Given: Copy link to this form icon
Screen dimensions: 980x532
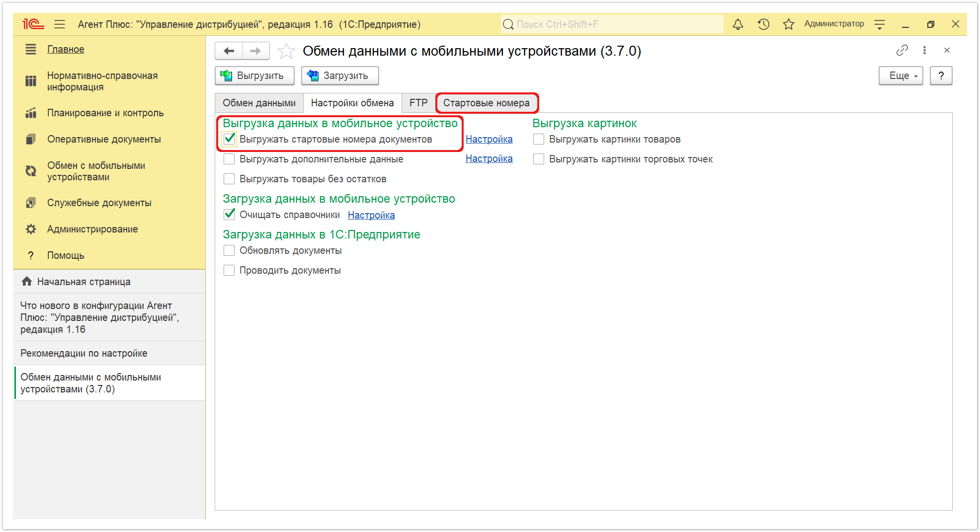Looking at the screenshot, I should click(x=902, y=50).
